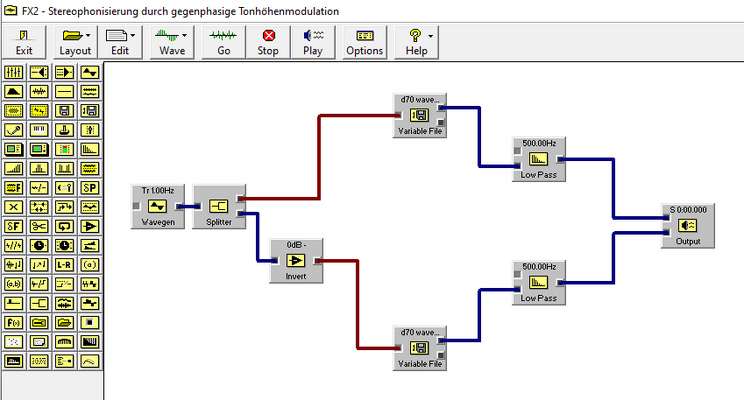Open the Help dropdown
This screenshot has width=744, height=400.
click(x=416, y=42)
